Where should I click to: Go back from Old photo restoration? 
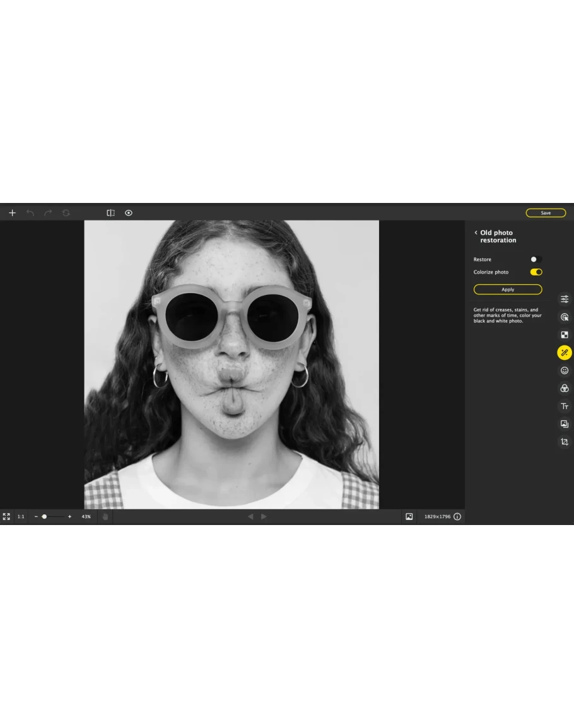click(x=476, y=233)
